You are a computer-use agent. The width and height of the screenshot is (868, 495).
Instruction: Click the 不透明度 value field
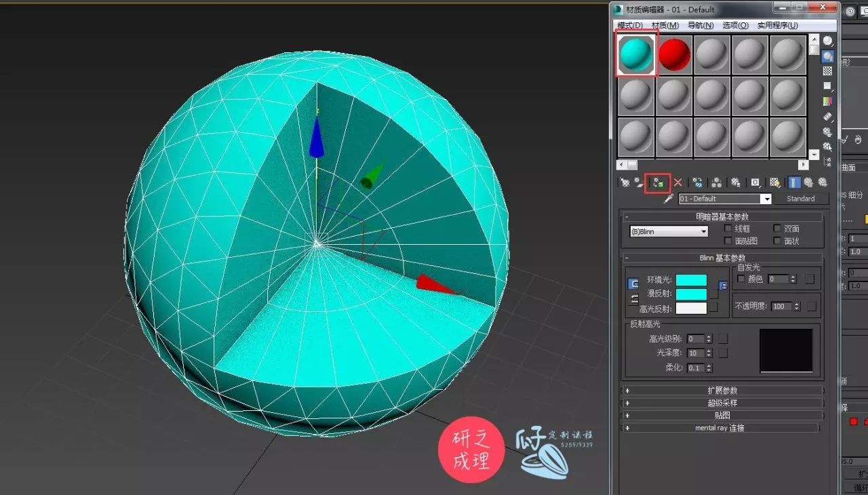point(781,306)
